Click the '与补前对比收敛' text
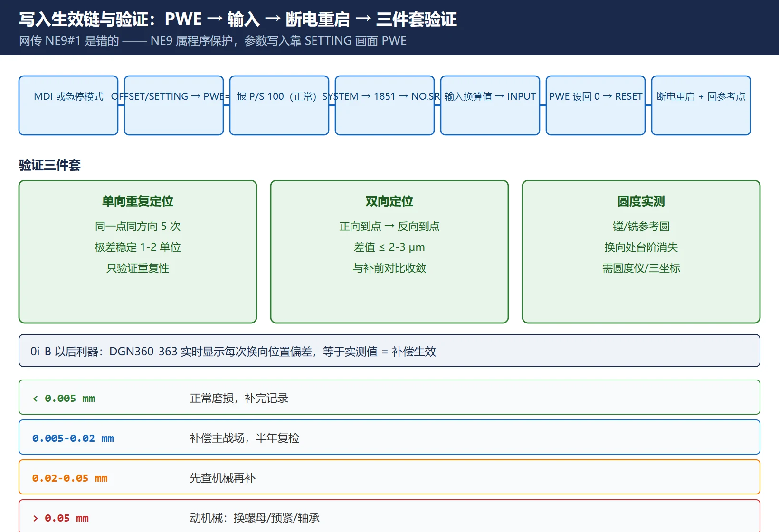 (x=389, y=268)
